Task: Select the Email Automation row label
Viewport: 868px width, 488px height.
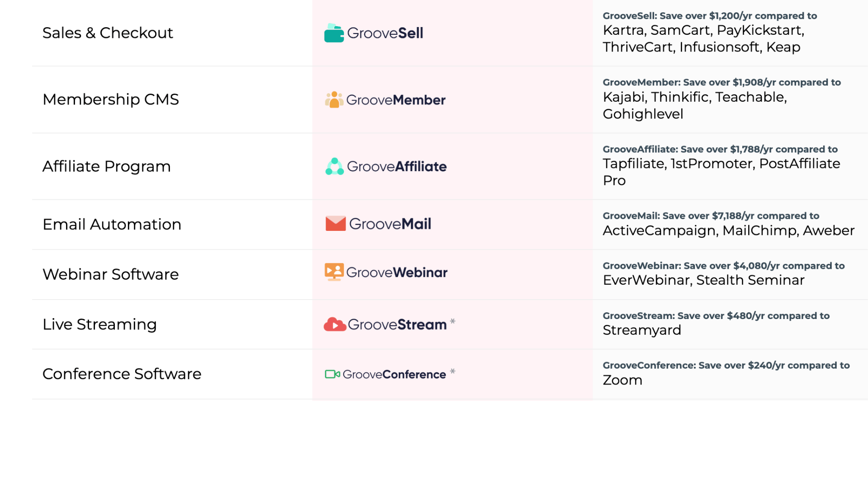Action: pos(112,224)
